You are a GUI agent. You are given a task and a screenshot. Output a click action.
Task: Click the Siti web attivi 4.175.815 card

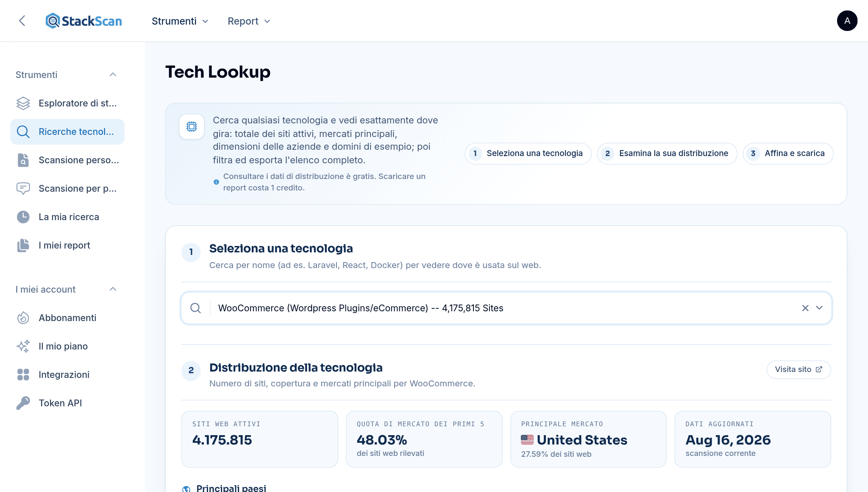pyautogui.click(x=259, y=439)
